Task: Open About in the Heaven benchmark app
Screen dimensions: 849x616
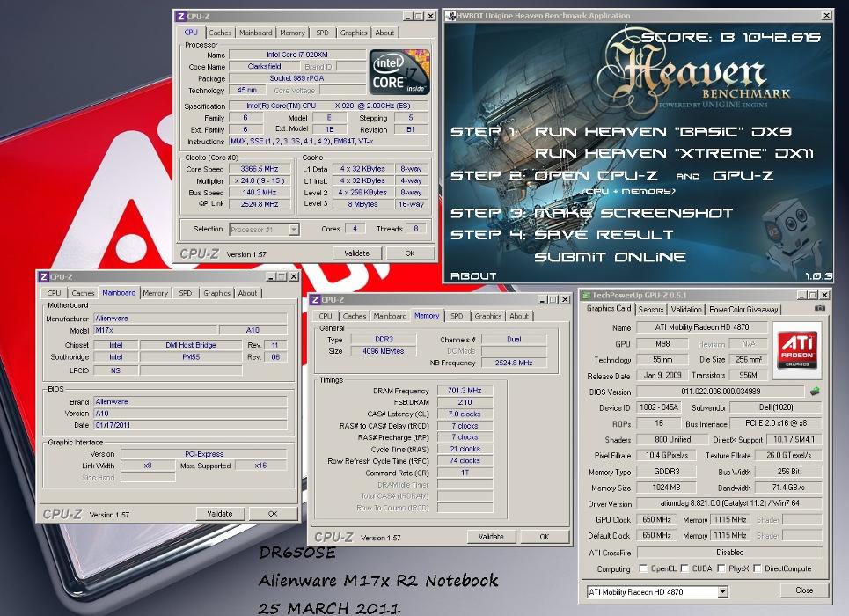Action: click(x=473, y=275)
